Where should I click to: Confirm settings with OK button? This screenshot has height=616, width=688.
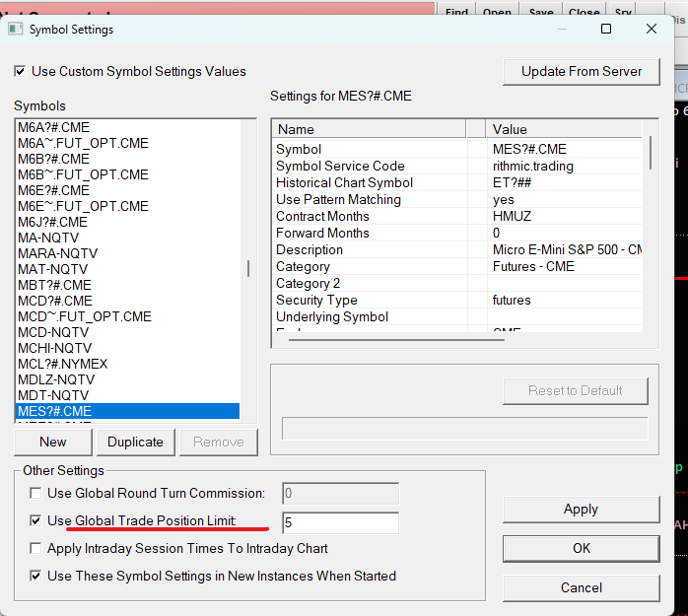point(581,548)
